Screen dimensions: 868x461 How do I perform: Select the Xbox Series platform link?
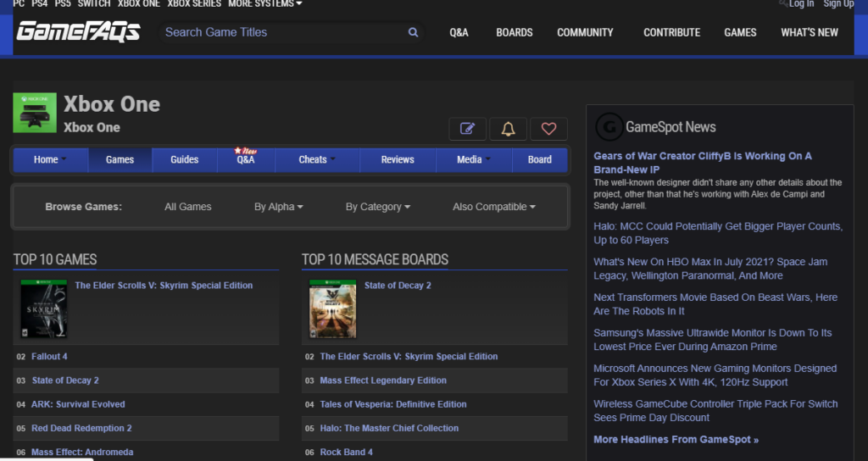(194, 4)
